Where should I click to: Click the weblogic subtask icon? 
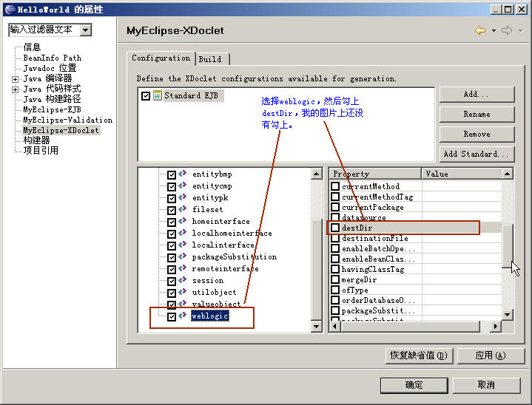(183, 316)
